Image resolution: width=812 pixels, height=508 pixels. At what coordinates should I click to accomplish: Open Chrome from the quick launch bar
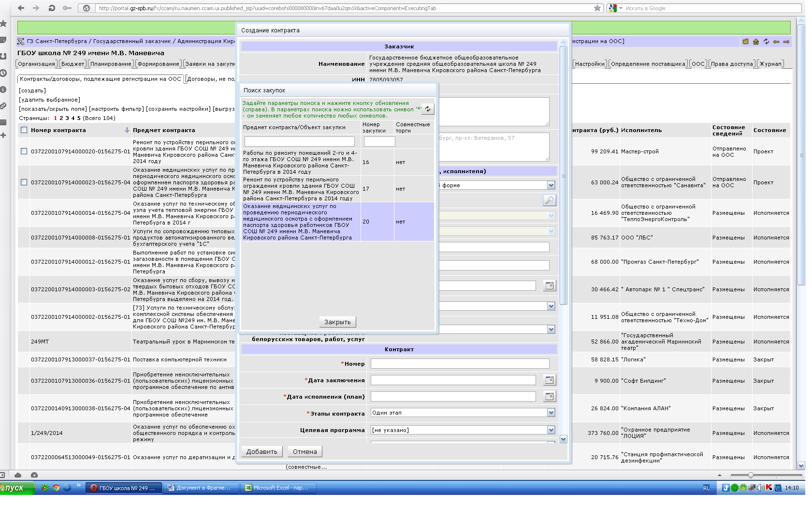(56, 488)
